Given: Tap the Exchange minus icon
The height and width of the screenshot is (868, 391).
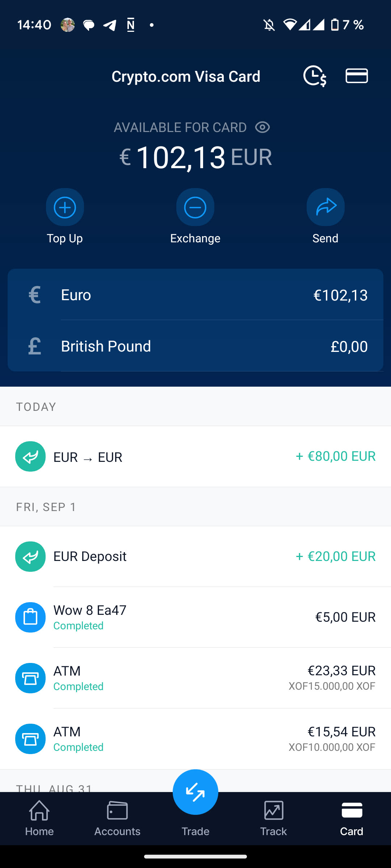Looking at the screenshot, I should pyautogui.click(x=195, y=207).
